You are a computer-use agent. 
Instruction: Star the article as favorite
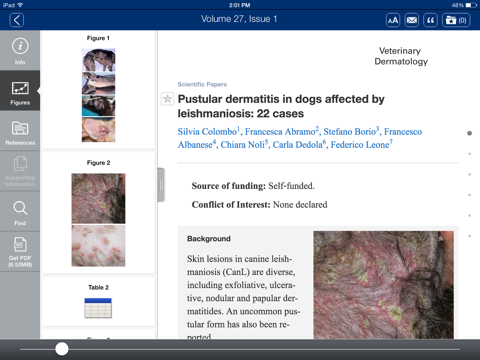pyautogui.click(x=167, y=99)
